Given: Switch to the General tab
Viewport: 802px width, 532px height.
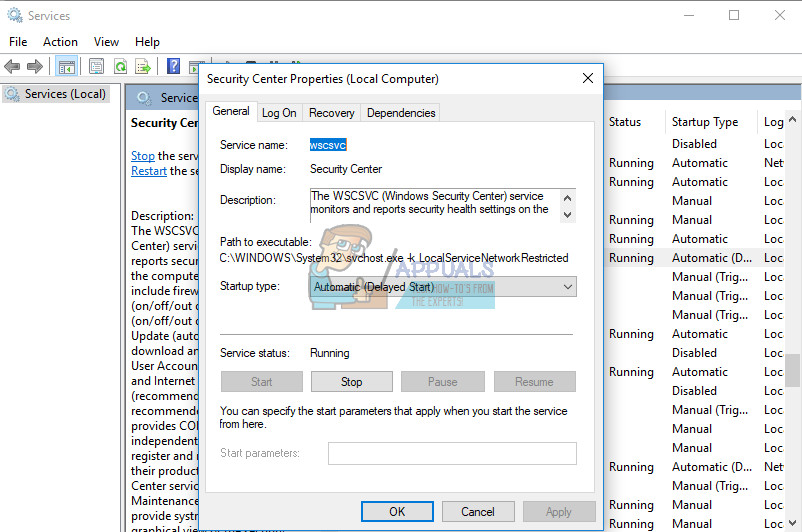Looking at the screenshot, I should (231, 112).
